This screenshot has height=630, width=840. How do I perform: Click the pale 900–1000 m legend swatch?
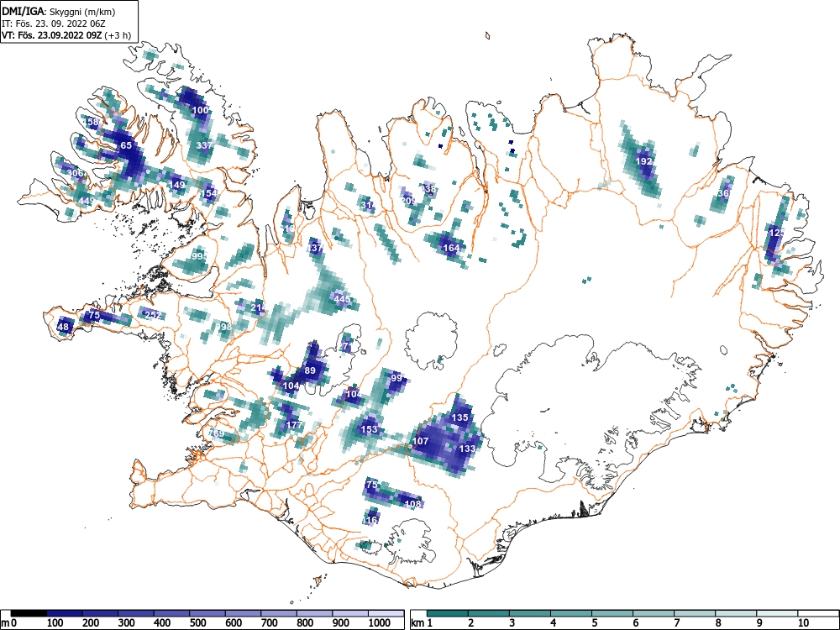point(349,613)
